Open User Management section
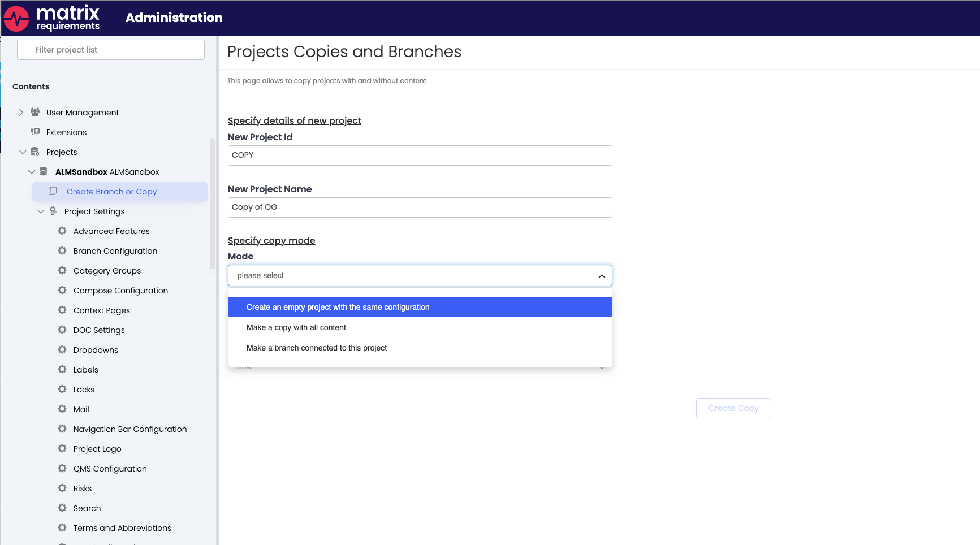This screenshot has height=545, width=980. click(x=83, y=113)
